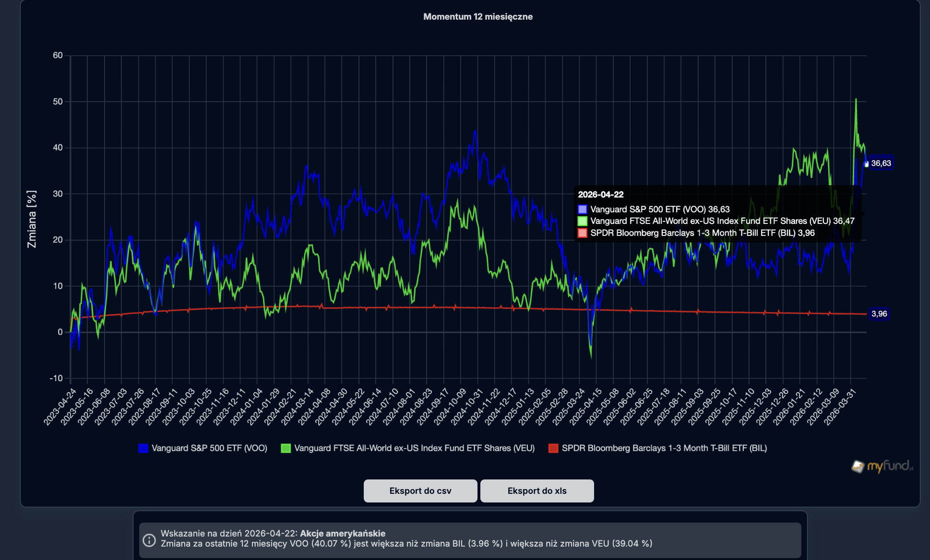930x560 pixels.
Task: Click the y-axis label 30
Action: click(x=58, y=194)
